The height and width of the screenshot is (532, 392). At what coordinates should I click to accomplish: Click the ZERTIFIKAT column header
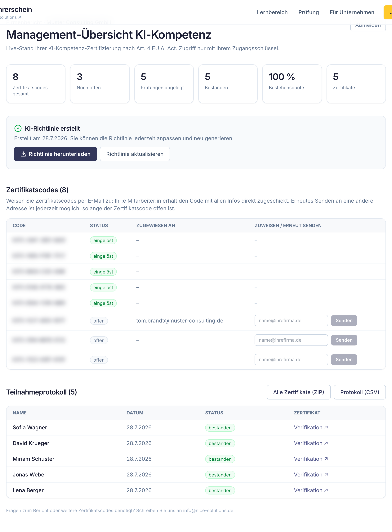[307, 413]
